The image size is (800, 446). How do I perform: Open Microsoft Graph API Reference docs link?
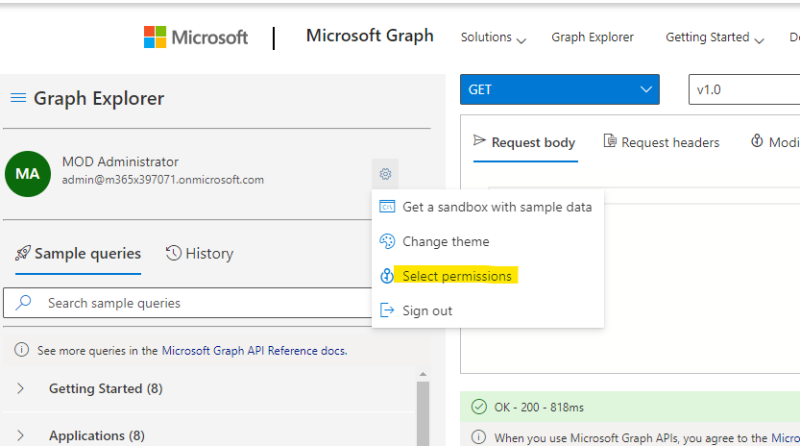click(x=254, y=351)
